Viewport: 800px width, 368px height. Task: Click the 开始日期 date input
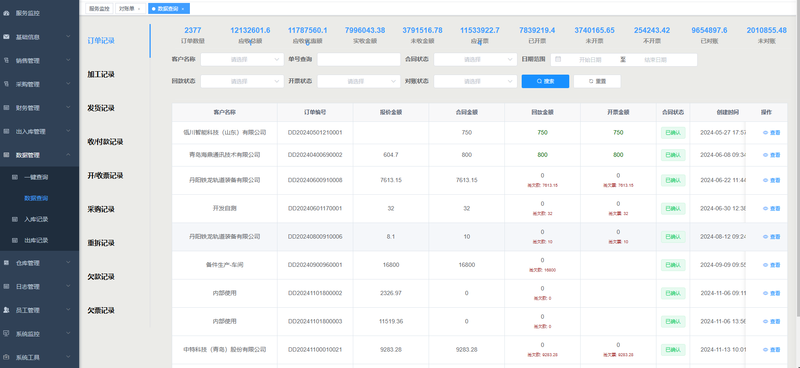[x=590, y=60]
